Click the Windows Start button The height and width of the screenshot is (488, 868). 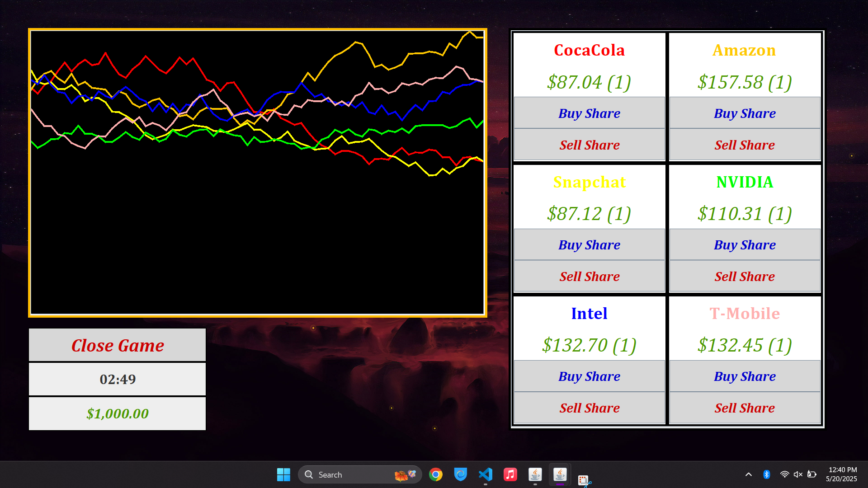tap(283, 474)
